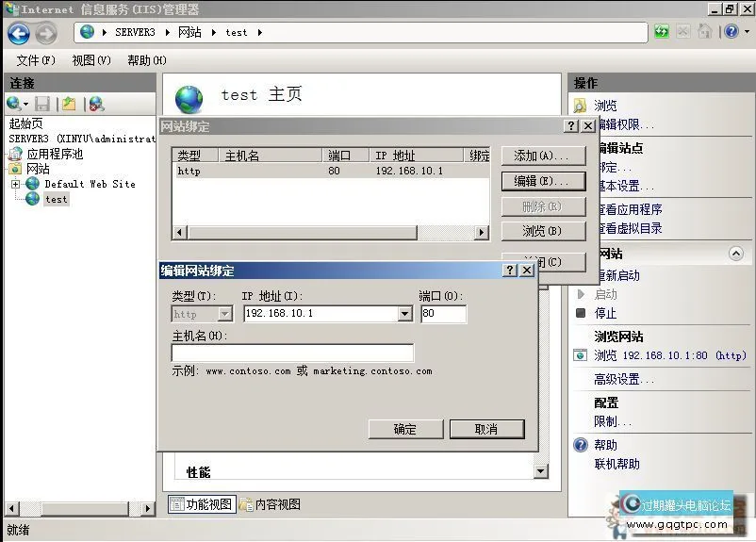756x542 pixels.
Task: Close the 网站绑定 dialog with X
Action: coord(588,126)
